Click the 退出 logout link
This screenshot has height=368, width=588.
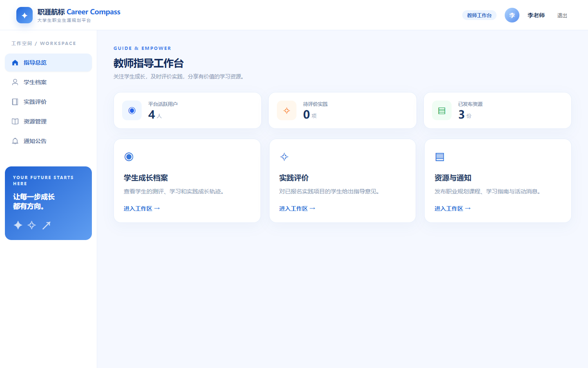[562, 16]
